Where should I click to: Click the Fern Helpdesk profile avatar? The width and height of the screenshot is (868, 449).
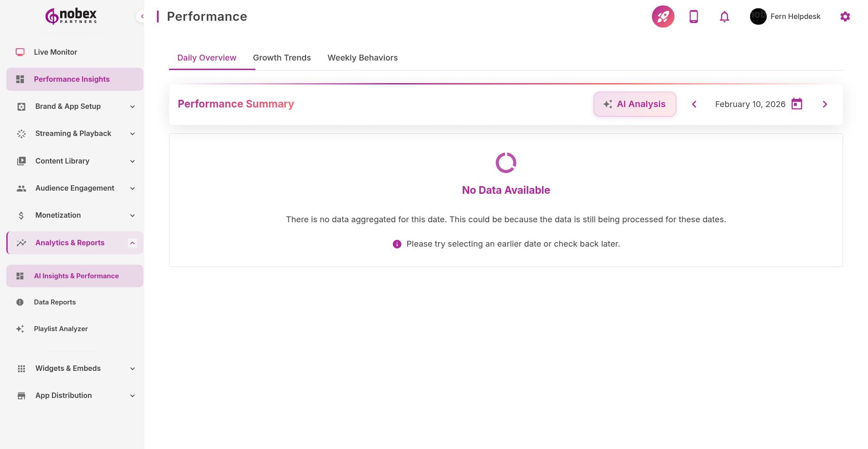[758, 17]
